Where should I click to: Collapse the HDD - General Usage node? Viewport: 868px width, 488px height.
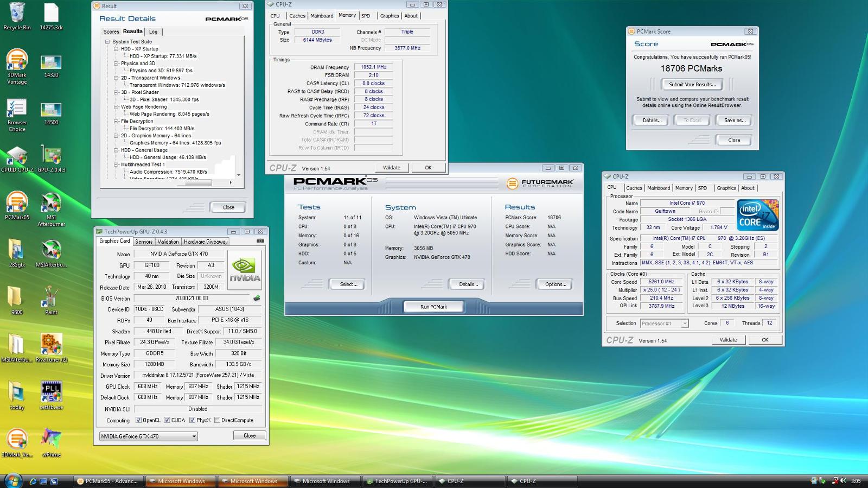click(116, 150)
